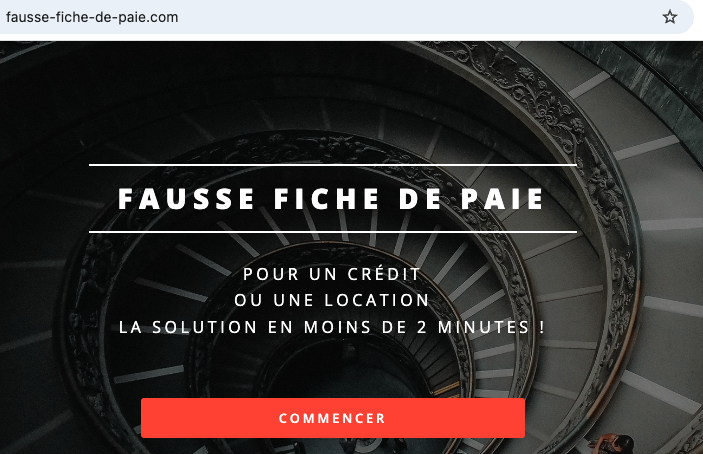Click the LA SOLUTION EN MOINS DE 2 MINUTES line
Image resolution: width=703 pixels, height=454 pixels.
(x=332, y=327)
